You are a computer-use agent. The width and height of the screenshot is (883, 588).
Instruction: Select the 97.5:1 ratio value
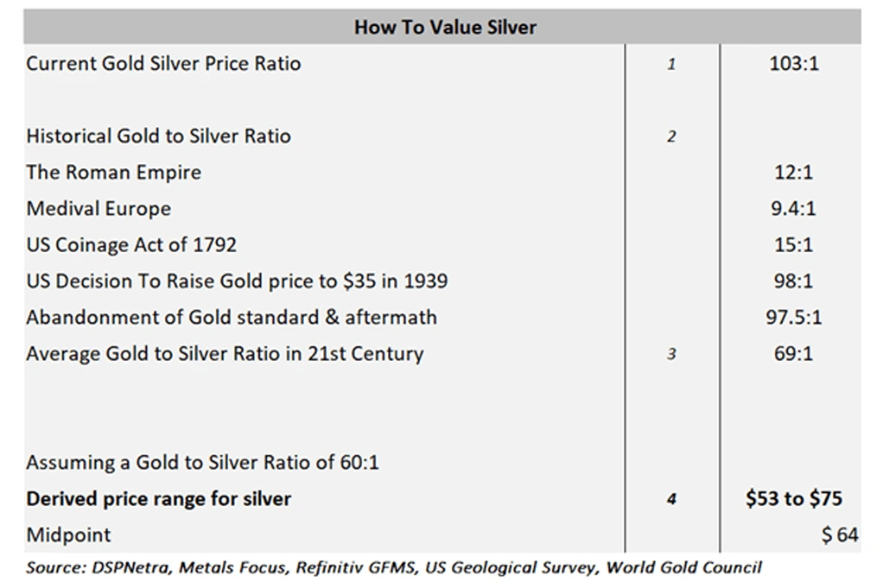tap(793, 318)
